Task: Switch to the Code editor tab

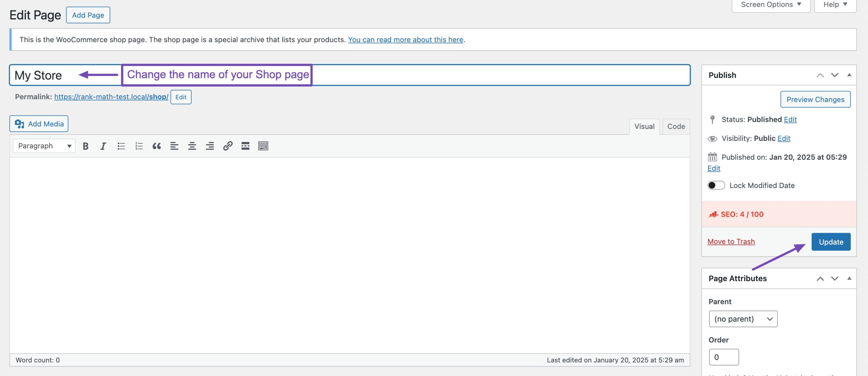Action: (x=676, y=126)
